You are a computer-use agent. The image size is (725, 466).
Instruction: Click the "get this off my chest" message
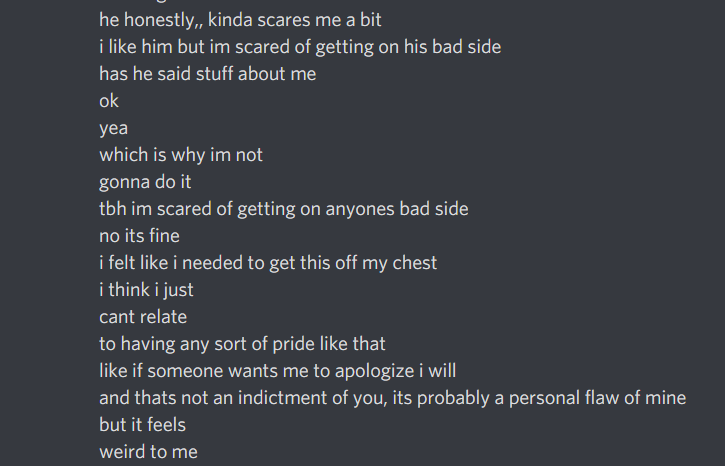point(268,263)
